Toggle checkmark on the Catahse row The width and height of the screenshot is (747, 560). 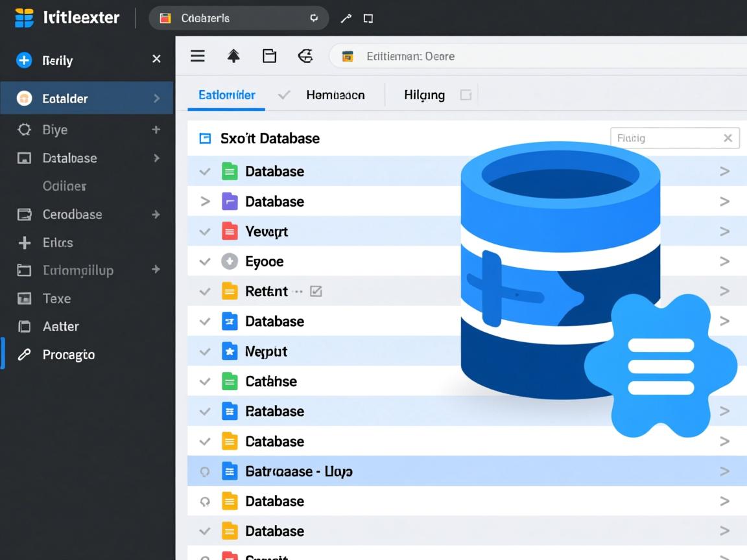pyautogui.click(x=205, y=381)
